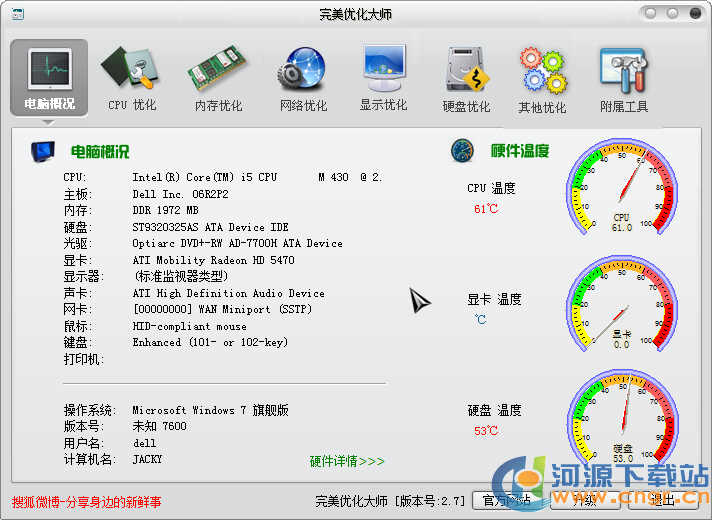712x520 pixels.
Task: Open the 显示优化 display section
Action: point(383,77)
